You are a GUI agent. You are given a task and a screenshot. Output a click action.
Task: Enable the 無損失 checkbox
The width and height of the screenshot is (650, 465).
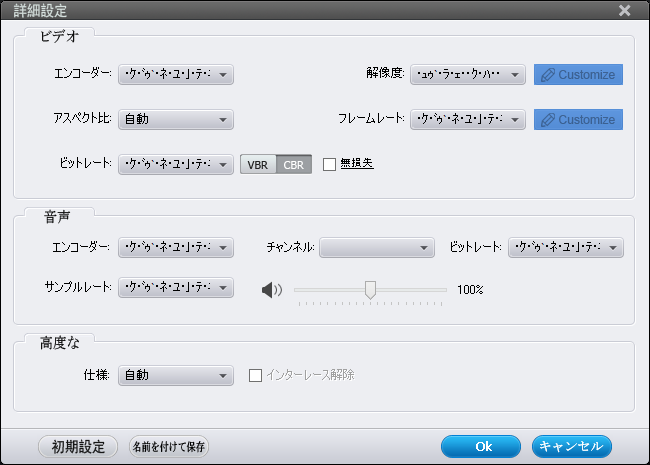(330, 164)
